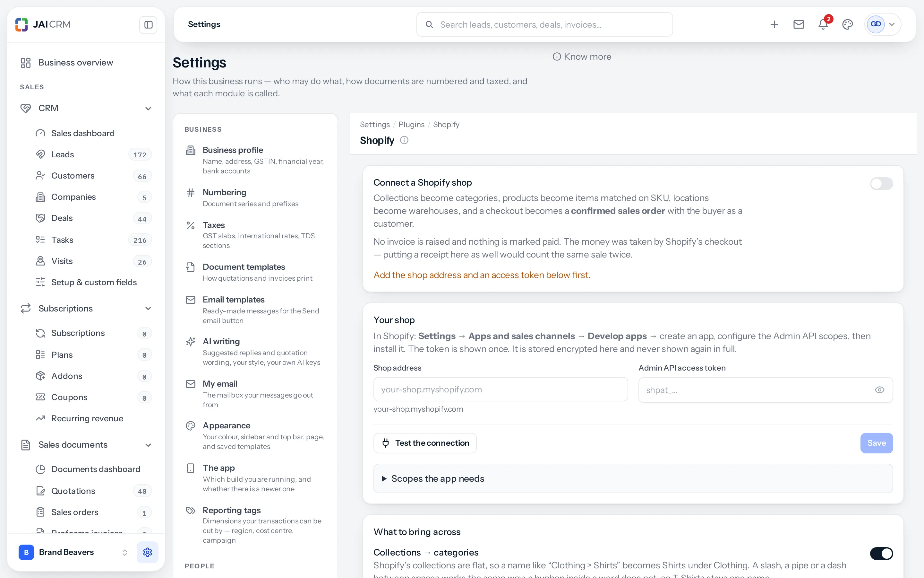Image resolution: width=924 pixels, height=578 pixels.
Task: Open the Brand Beavers business switcher
Action: (x=73, y=552)
